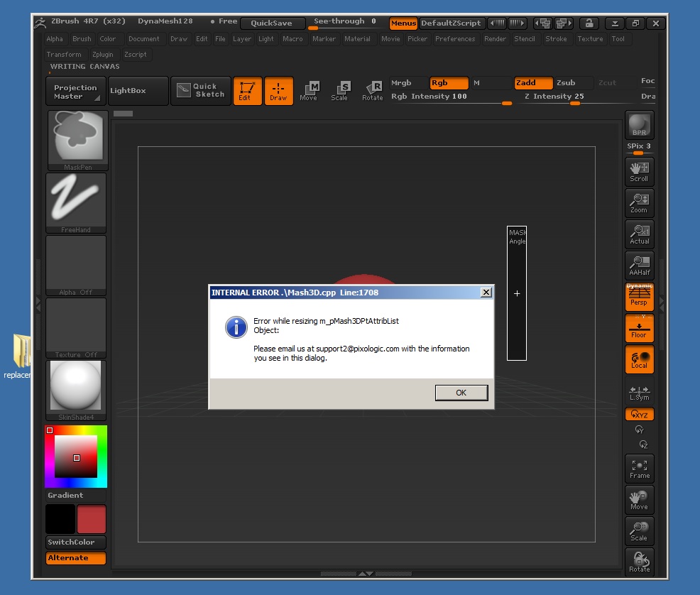Toggle the Gradient button
Image resolution: width=700 pixels, height=595 pixels.
(76, 495)
